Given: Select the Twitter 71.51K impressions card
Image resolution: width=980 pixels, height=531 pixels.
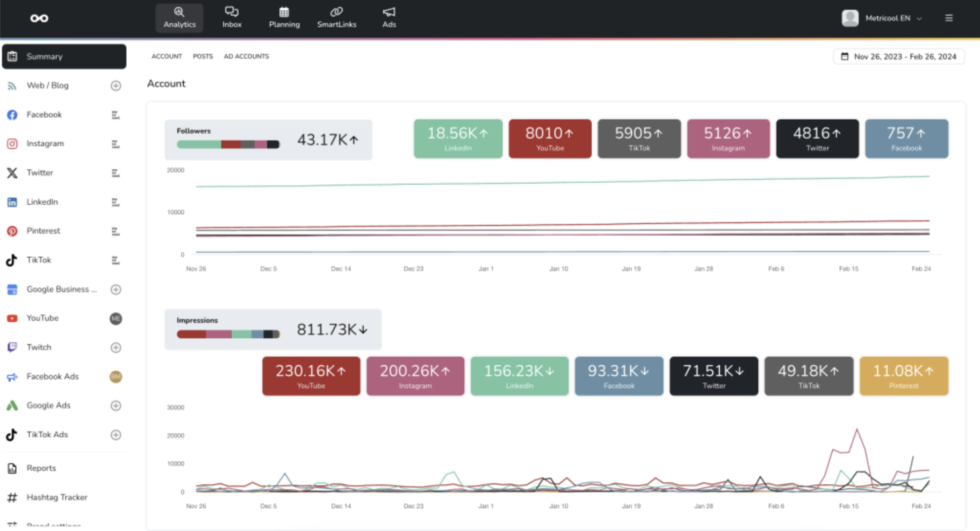Looking at the screenshot, I should point(714,376).
